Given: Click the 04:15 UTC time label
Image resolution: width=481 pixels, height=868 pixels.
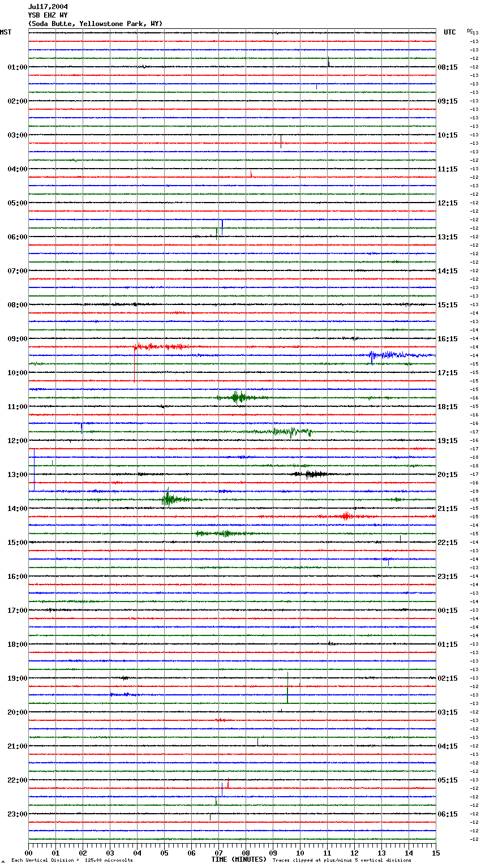Looking at the screenshot, I should [x=448, y=746].
